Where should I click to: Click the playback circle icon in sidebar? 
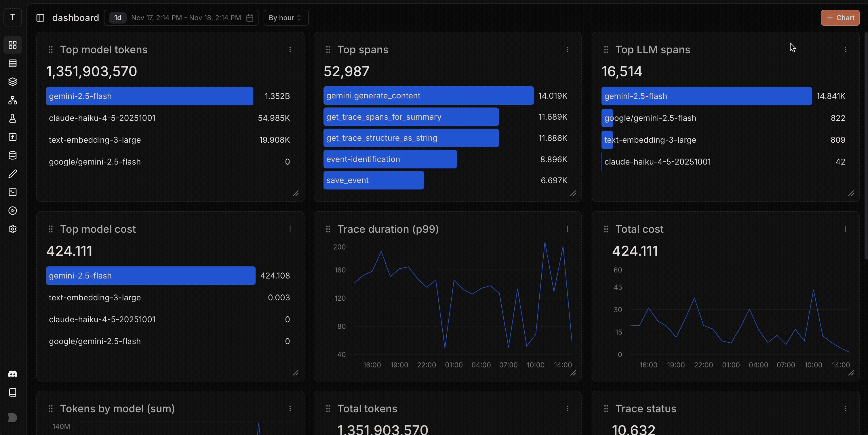point(12,211)
